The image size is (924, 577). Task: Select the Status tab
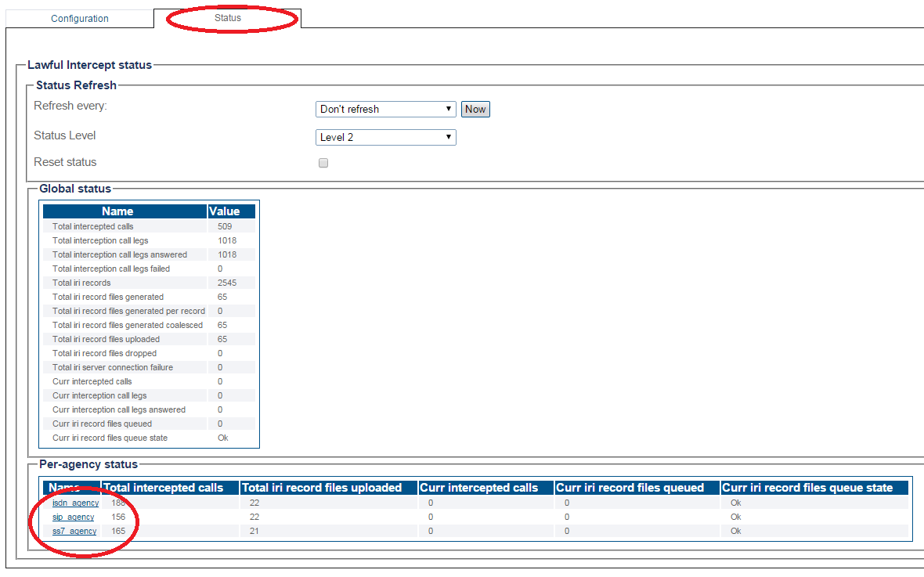pos(228,17)
